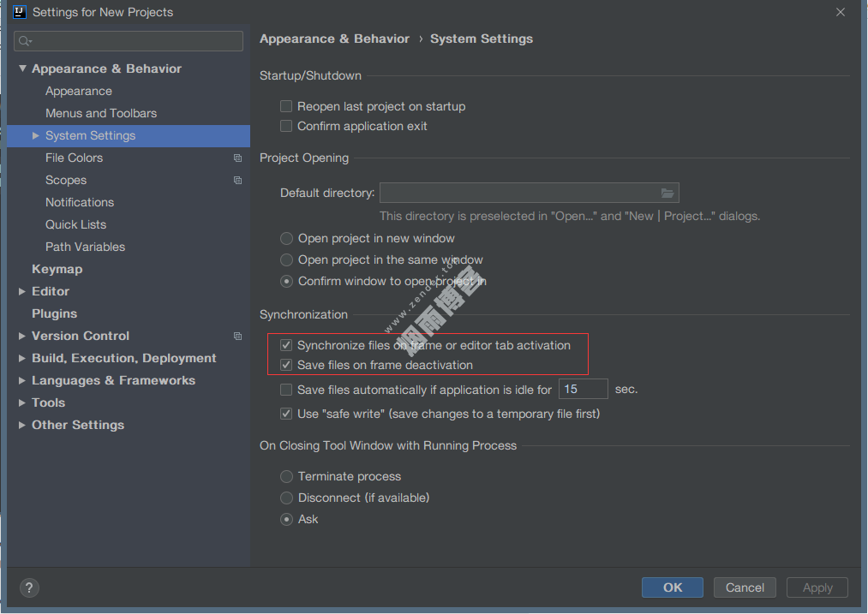Expand the Build, Execution, Deployment node
Image resolution: width=868 pixels, height=614 pixels.
(x=22, y=359)
